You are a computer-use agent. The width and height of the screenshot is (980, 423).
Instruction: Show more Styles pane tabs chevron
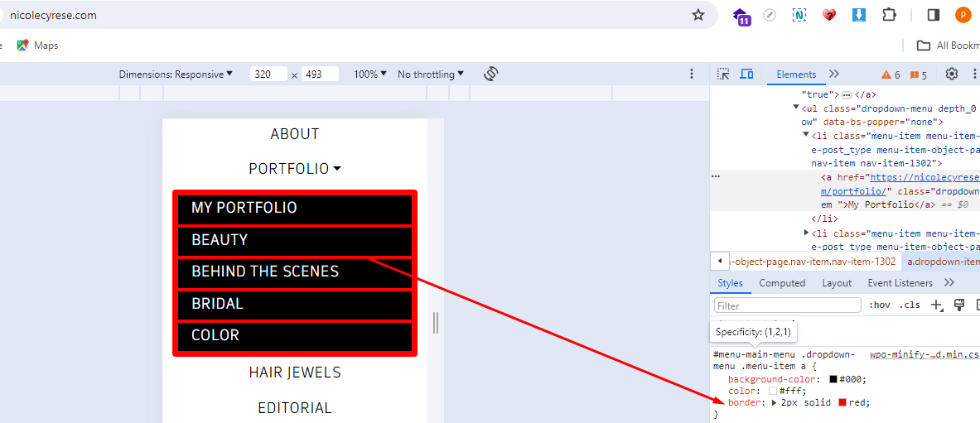click(949, 282)
